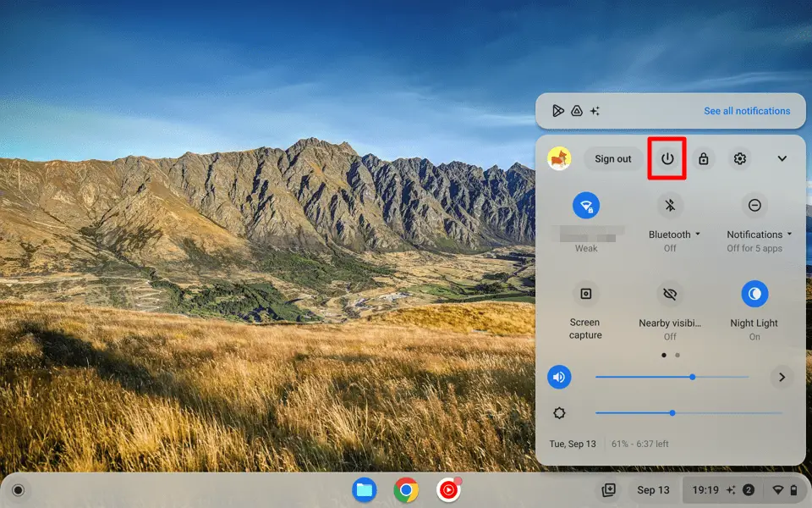Open settings with the gear icon

(739, 158)
